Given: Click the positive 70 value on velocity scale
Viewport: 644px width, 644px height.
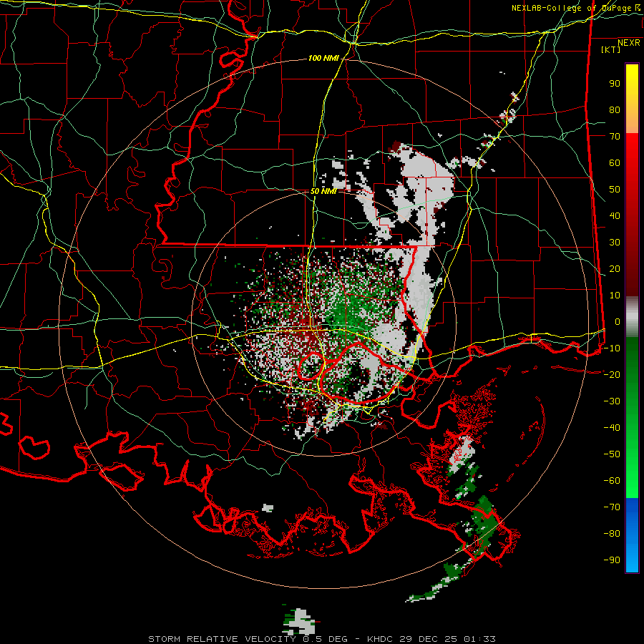Looking at the screenshot, I should 615,137.
